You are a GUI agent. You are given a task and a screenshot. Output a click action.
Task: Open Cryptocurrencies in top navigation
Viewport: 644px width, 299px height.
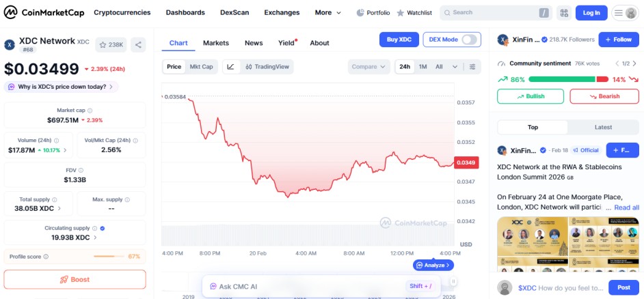click(122, 13)
